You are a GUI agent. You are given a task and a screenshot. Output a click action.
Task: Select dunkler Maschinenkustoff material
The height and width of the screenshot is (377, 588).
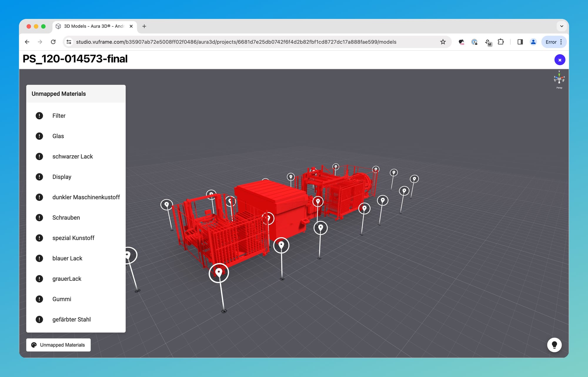[x=76, y=197]
